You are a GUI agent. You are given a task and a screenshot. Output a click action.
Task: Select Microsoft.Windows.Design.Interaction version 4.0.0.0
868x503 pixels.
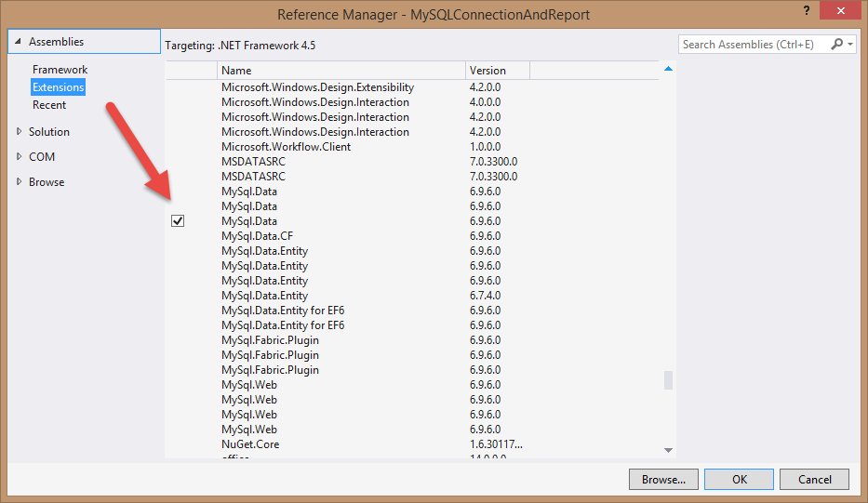tap(412, 102)
